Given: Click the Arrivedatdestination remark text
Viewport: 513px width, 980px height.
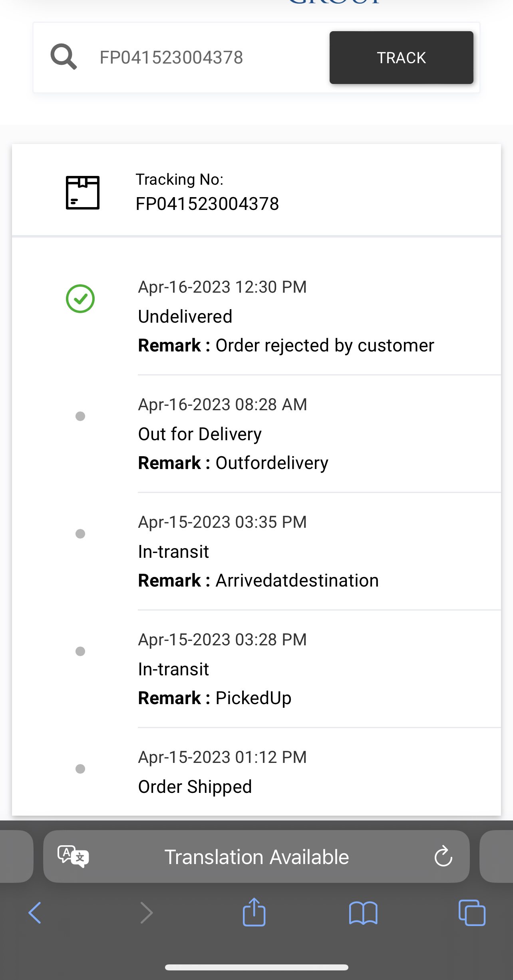Looking at the screenshot, I should tap(297, 581).
